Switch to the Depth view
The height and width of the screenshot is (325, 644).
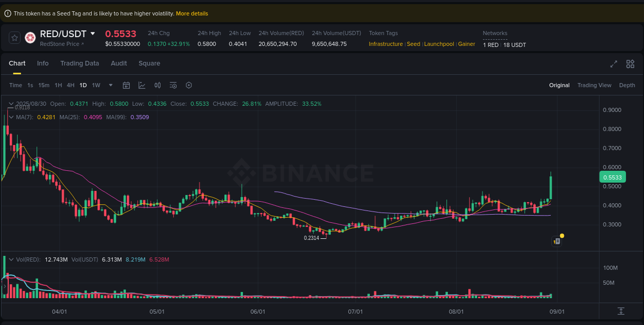[627, 85]
